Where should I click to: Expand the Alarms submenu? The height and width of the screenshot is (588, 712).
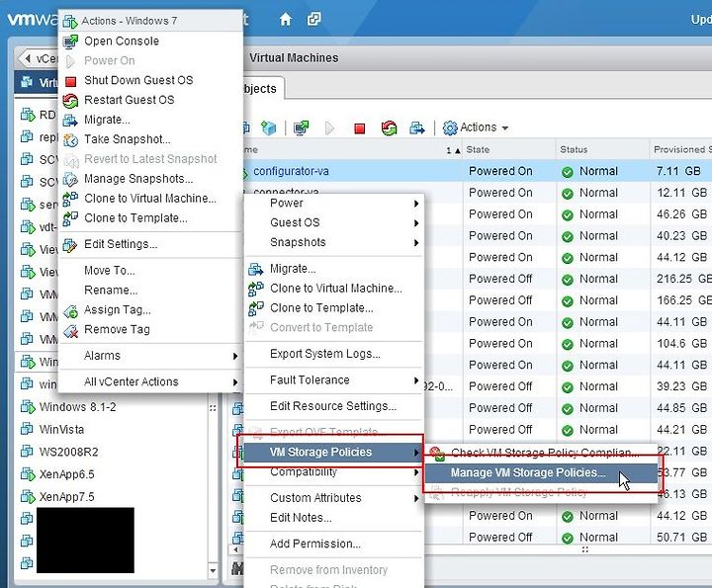coord(150,356)
